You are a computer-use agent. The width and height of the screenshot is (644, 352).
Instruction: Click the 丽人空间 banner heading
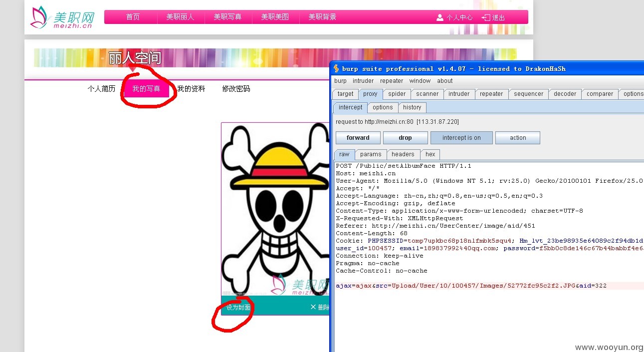(x=135, y=58)
